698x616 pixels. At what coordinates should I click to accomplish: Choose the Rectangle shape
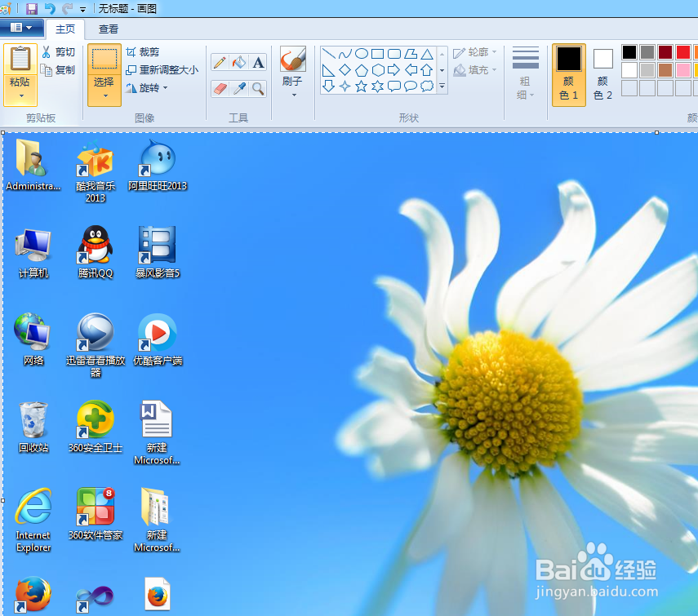point(377,54)
